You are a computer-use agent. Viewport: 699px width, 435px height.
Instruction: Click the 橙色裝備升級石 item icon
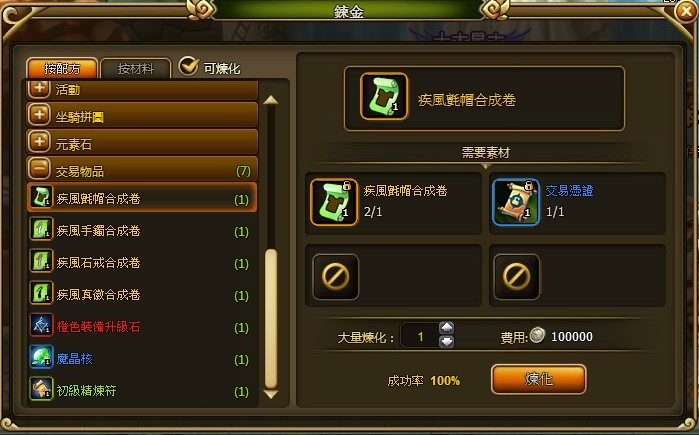41,326
